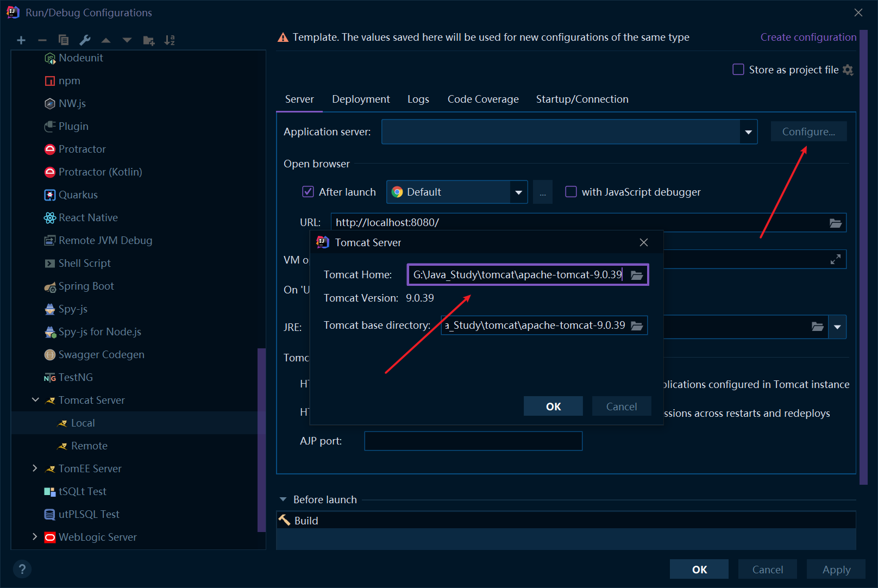Create new folder toolbar icon
Viewport: 878px width, 588px height.
[x=148, y=40]
